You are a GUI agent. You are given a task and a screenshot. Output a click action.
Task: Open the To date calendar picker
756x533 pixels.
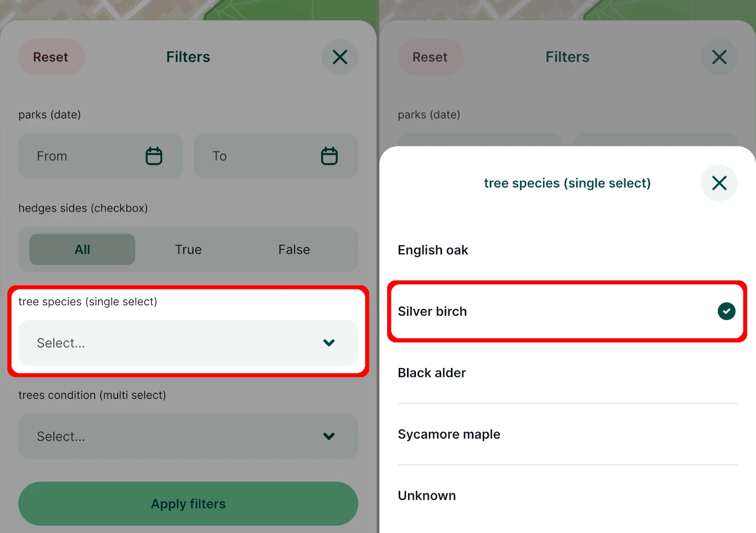[329, 156]
